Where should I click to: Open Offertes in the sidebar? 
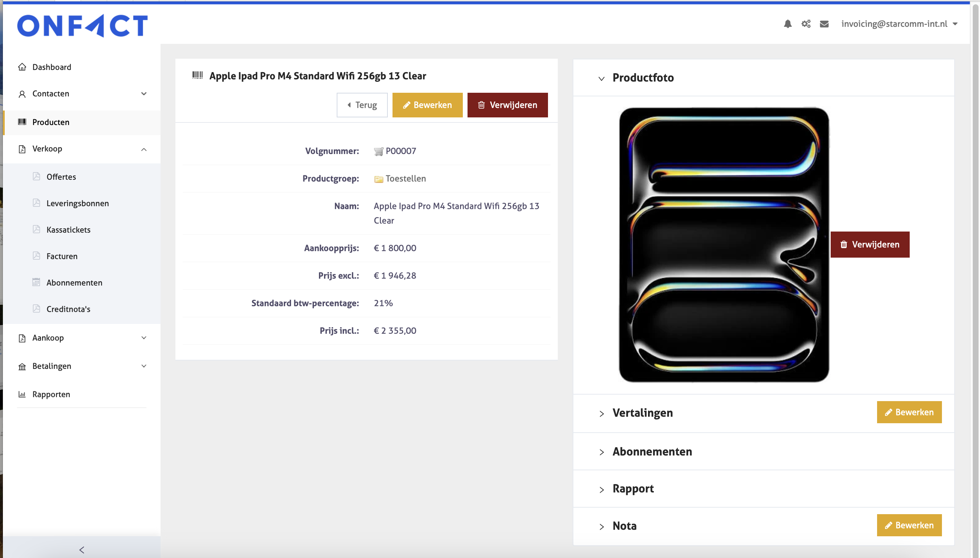(61, 177)
